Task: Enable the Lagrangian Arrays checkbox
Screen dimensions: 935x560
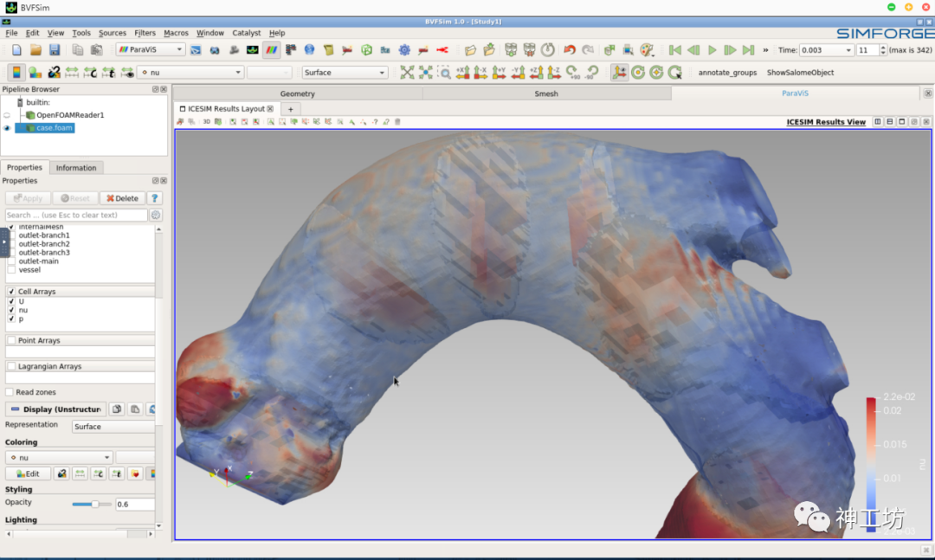Action: [11, 367]
